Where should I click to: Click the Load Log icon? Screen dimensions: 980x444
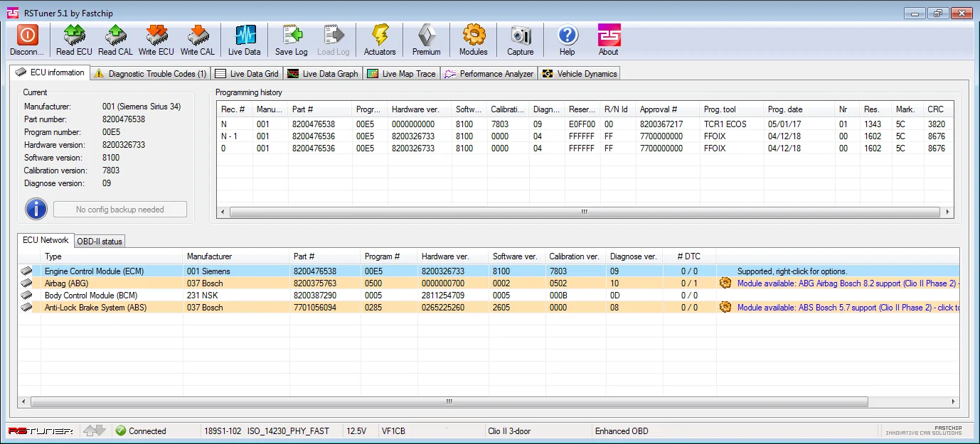click(x=334, y=35)
